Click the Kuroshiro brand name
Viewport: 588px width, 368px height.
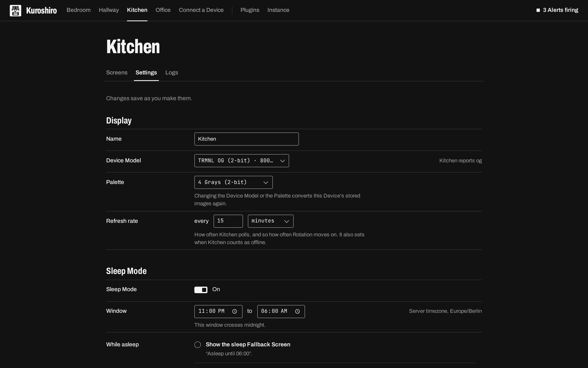click(41, 10)
